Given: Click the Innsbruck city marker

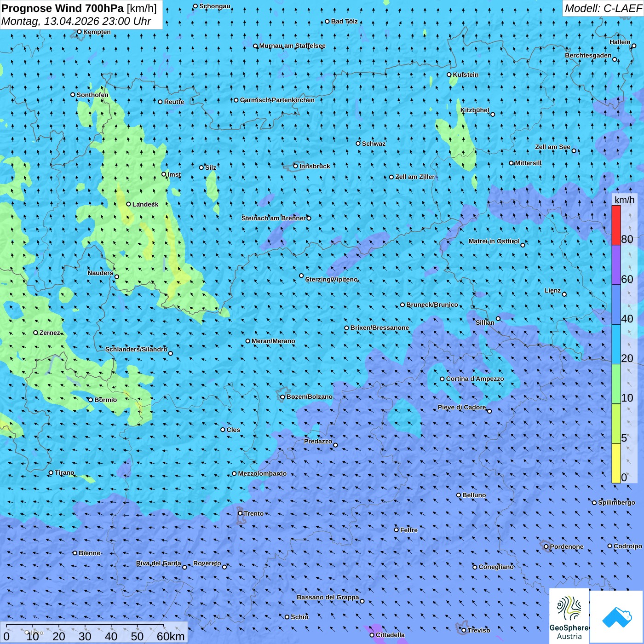Looking at the screenshot, I should point(296,166).
